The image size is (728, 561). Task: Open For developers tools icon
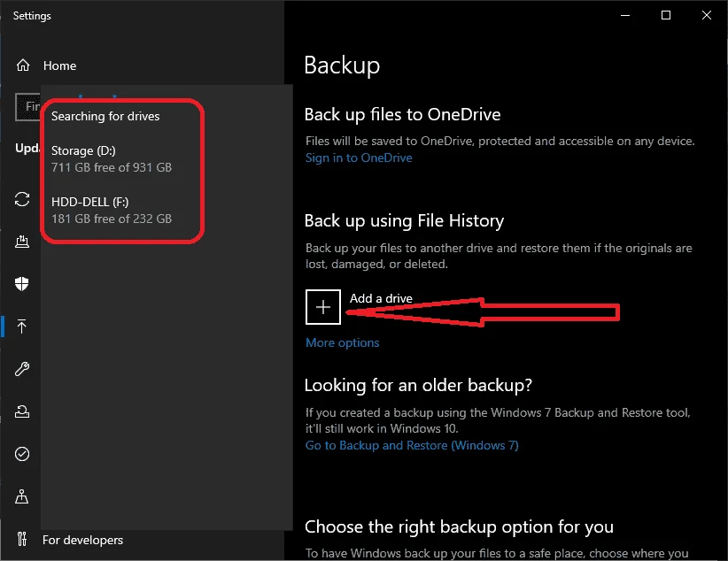(x=22, y=539)
